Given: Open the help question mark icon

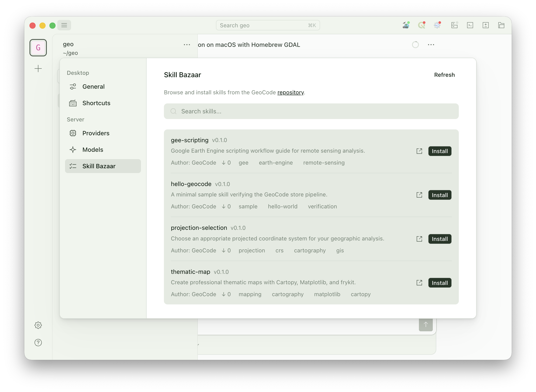Looking at the screenshot, I should (38, 342).
